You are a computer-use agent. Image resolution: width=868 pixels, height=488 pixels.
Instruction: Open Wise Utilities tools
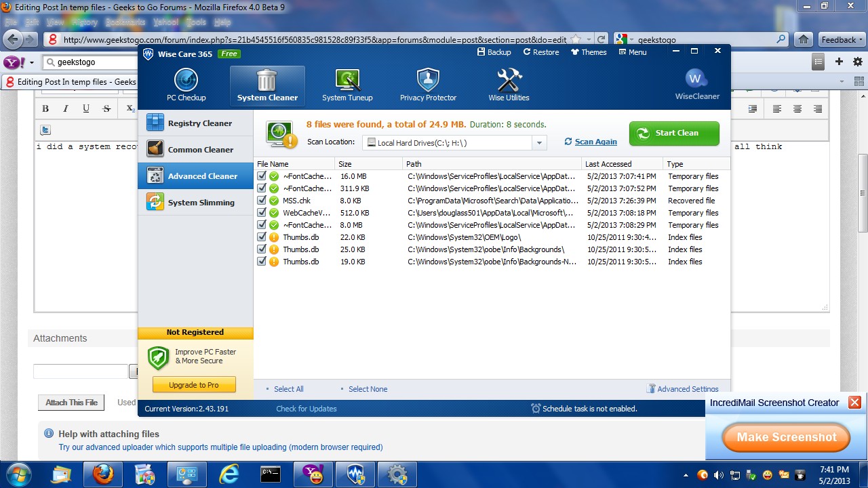pyautogui.click(x=509, y=85)
